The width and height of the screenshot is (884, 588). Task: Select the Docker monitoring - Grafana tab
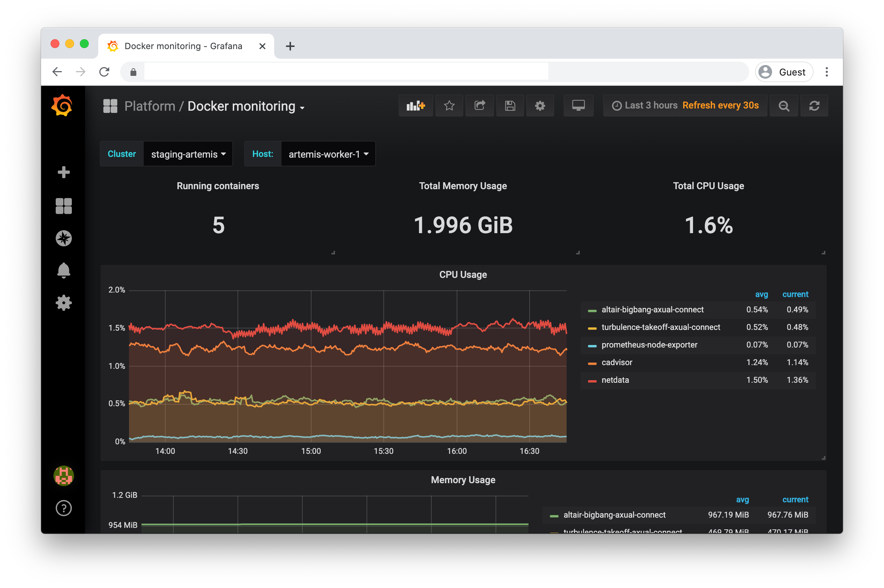(186, 46)
